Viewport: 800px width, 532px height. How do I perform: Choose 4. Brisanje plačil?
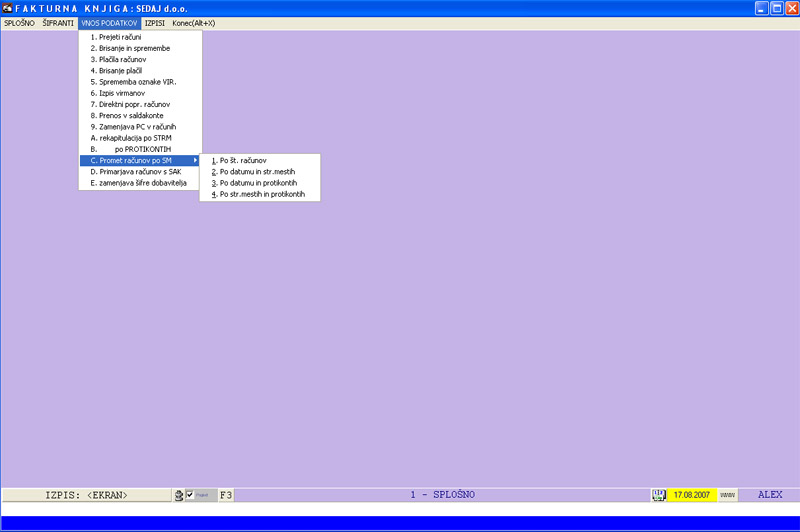pyautogui.click(x=140, y=70)
